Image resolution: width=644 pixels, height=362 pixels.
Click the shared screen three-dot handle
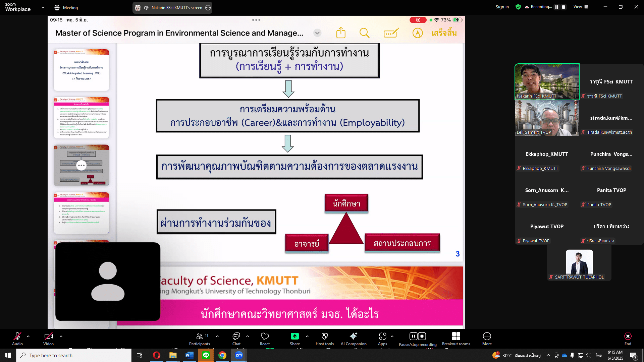coord(256,20)
